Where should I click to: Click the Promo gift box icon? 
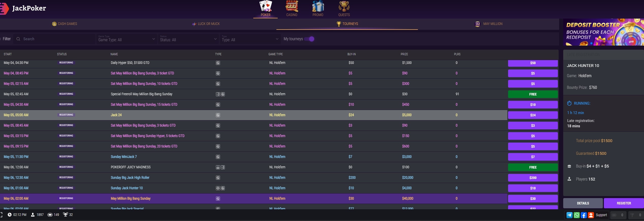click(x=318, y=6)
